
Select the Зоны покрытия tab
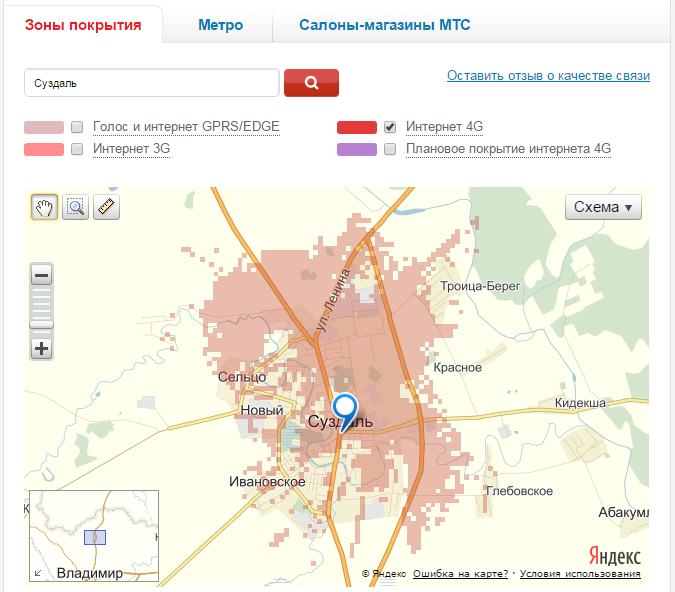tap(83, 25)
